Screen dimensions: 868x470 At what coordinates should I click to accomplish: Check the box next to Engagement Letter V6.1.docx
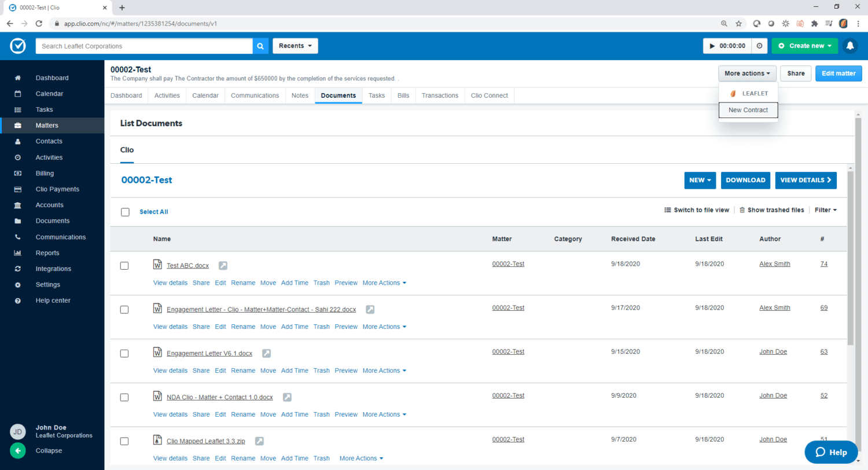coord(124,353)
